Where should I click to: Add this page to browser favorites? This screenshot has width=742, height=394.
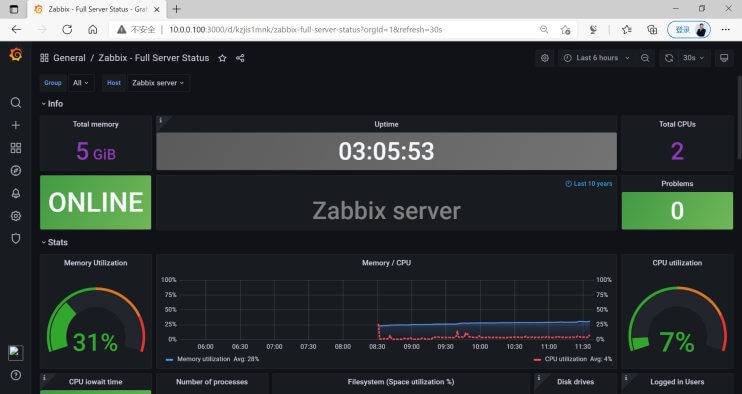click(565, 30)
